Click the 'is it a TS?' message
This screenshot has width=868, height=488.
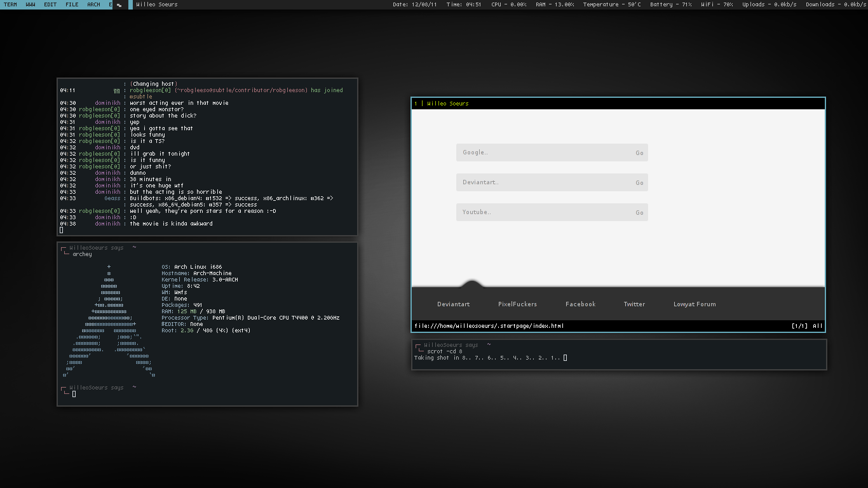point(147,141)
